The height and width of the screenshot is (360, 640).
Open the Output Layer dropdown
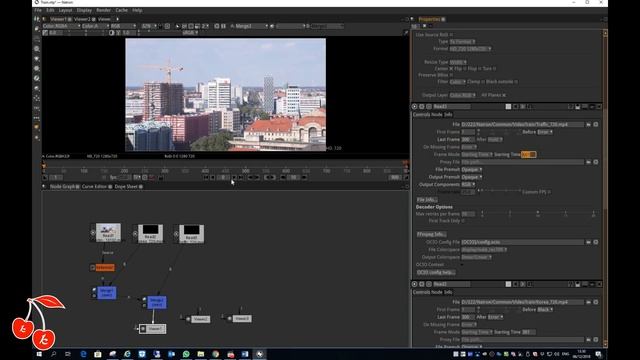coord(462,95)
